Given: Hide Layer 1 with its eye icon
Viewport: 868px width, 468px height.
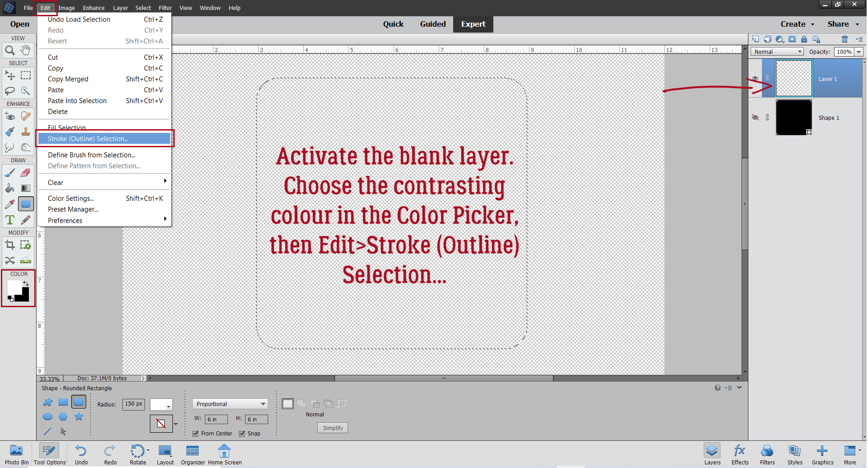Looking at the screenshot, I should click(x=755, y=79).
